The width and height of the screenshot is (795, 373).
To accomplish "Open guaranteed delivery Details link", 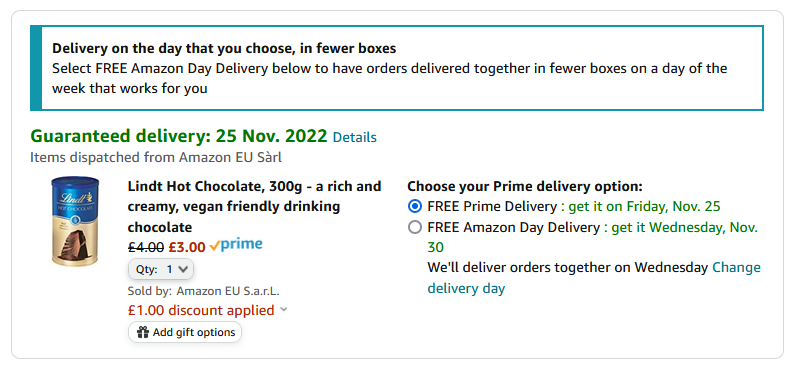I will [x=354, y=137].
